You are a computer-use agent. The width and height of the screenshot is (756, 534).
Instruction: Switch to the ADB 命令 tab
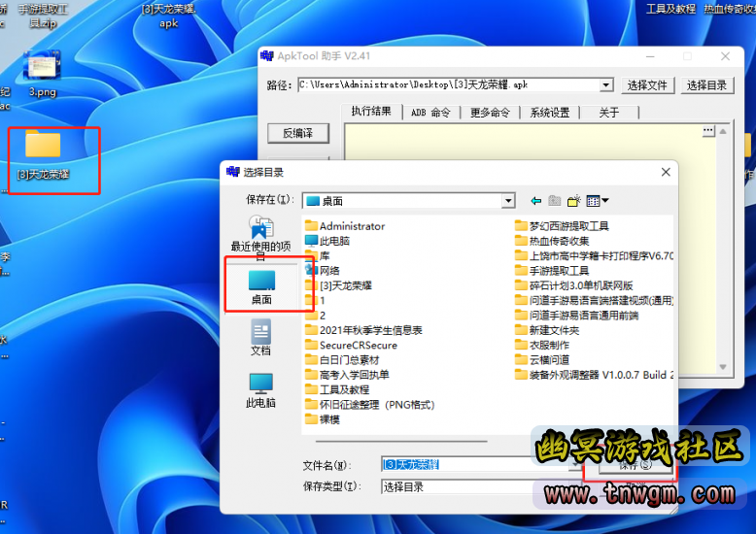point(430,113)
